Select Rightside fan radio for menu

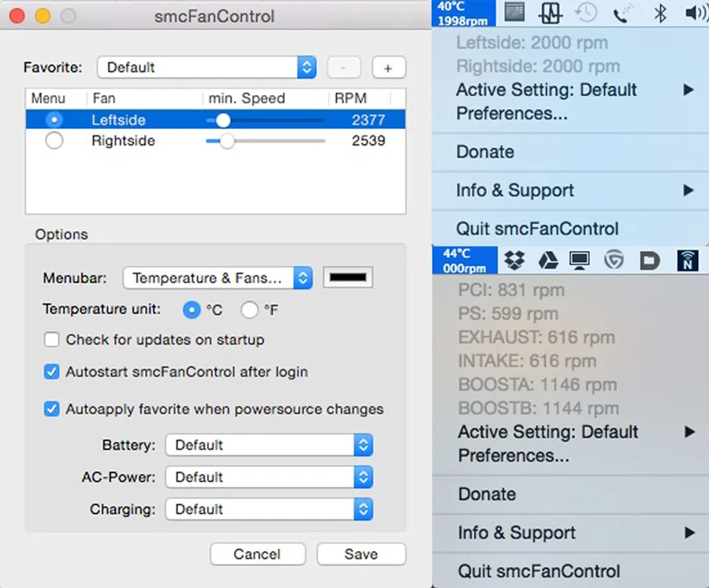pos(54,141)
